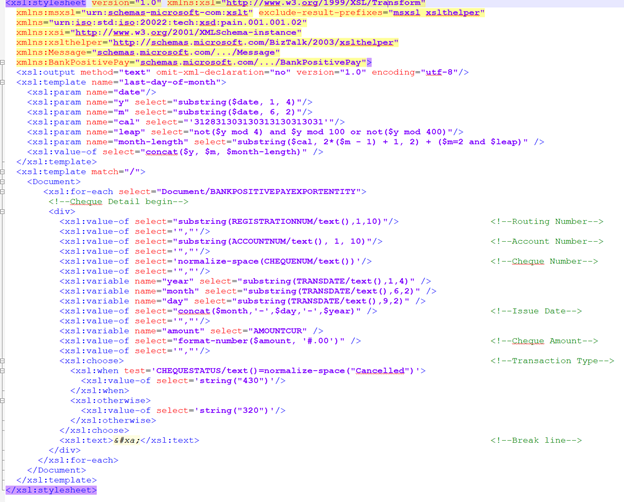The image size is (624, 502).
Task: Click the highlighted opening xsl:stylesheet tag
Action: [46, 3]
